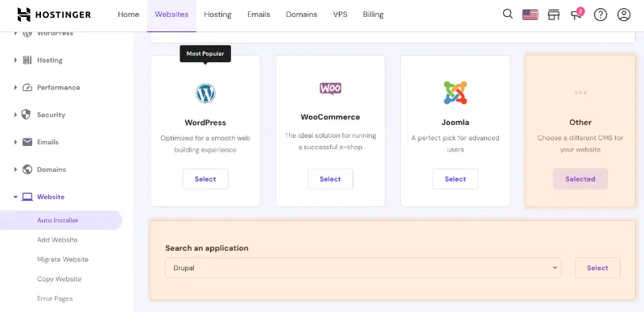Image resolution: width=644 pixels, height=312 pixels.
Task: Click the Joomla logo icon
Action: coord(456,93)
